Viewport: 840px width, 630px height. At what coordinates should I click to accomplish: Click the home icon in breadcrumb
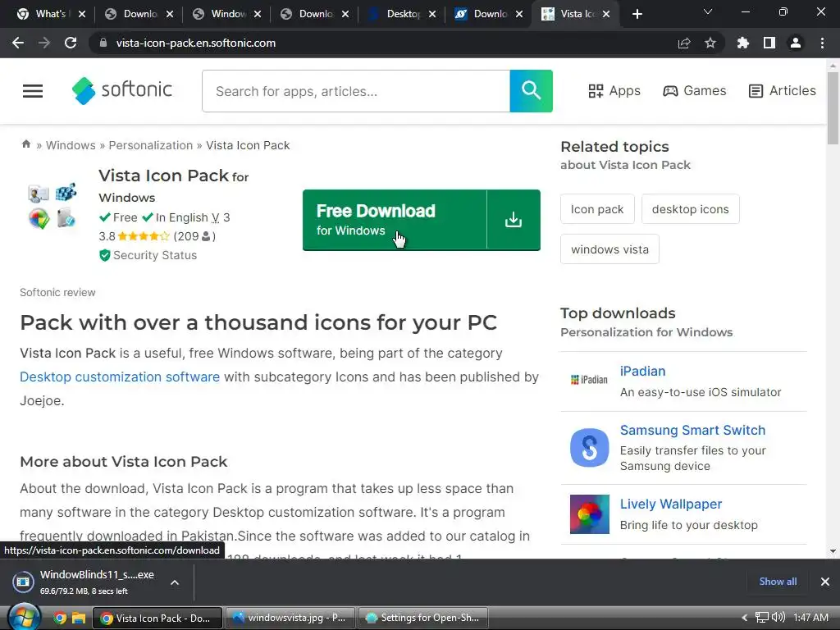pyautogui.click(x=25, y=144)
